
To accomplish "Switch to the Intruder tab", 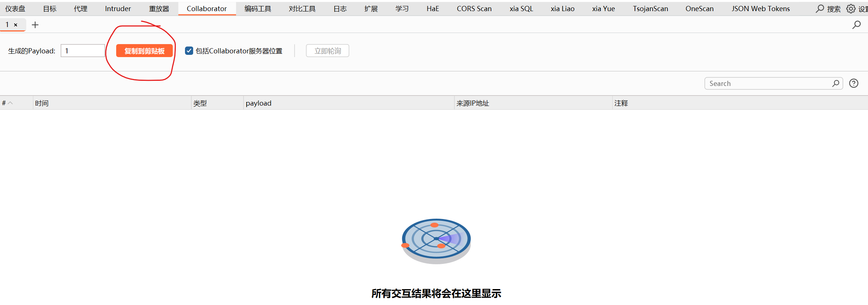I will pos(118,9).
